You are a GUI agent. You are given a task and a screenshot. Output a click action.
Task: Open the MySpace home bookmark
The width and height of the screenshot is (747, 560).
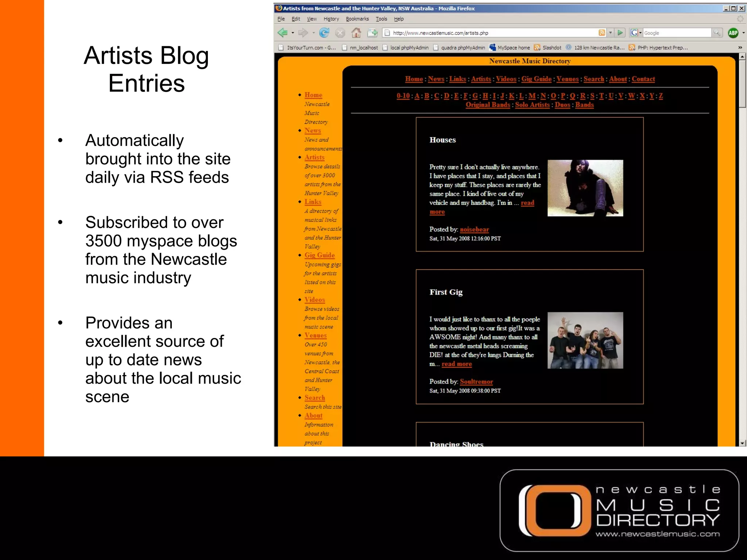point(510,47)
